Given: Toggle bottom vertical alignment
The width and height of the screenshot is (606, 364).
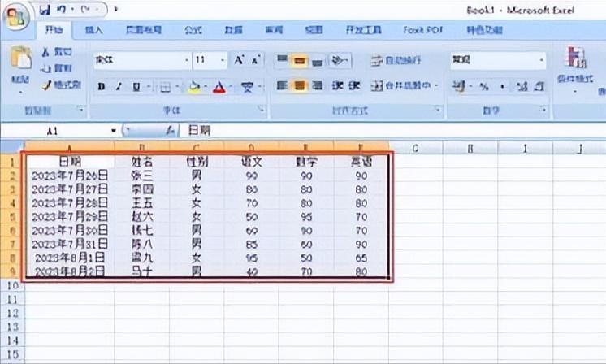Looking at the screenshot, I should 318,61.
